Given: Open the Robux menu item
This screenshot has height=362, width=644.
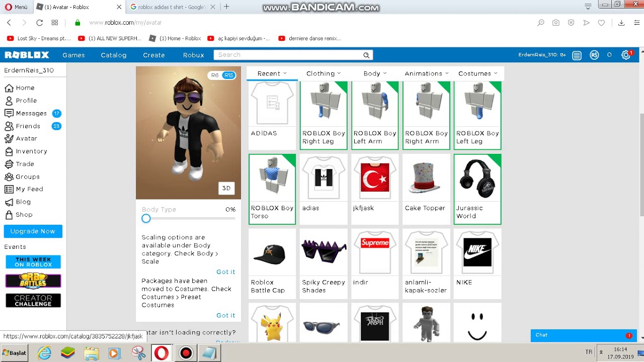Looking at the screenshot, I should [194, 55].
